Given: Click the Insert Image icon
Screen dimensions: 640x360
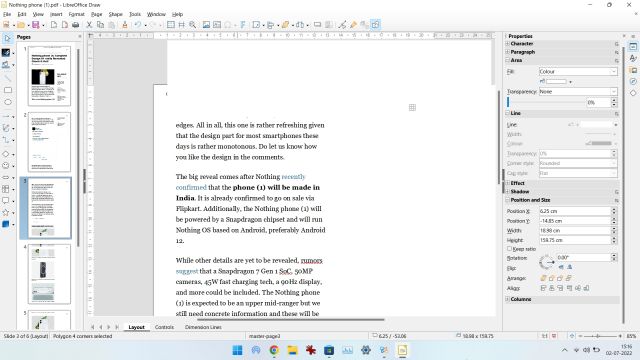Looking at the screenshot, I should pos(206,25).
